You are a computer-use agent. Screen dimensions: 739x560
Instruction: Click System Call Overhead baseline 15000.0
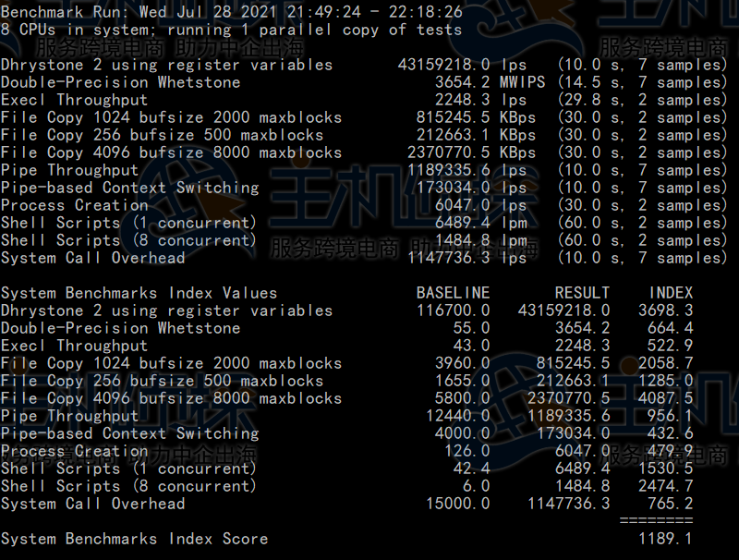click(457, 504)
